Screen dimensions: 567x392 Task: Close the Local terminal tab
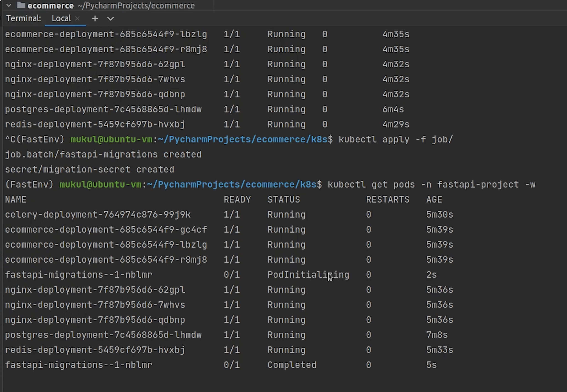[77, 18]
